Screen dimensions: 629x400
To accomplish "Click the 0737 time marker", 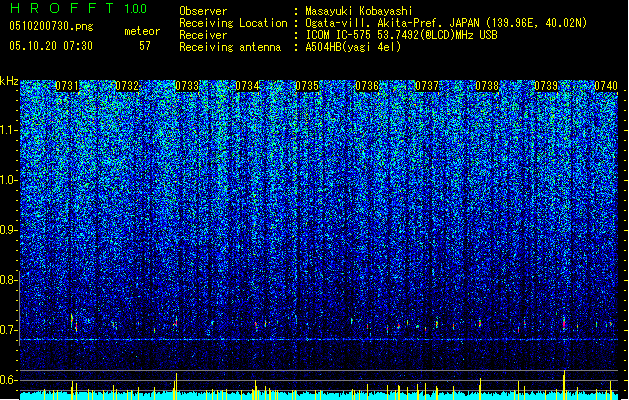I will pyautogui.click(x=427, y=86).
